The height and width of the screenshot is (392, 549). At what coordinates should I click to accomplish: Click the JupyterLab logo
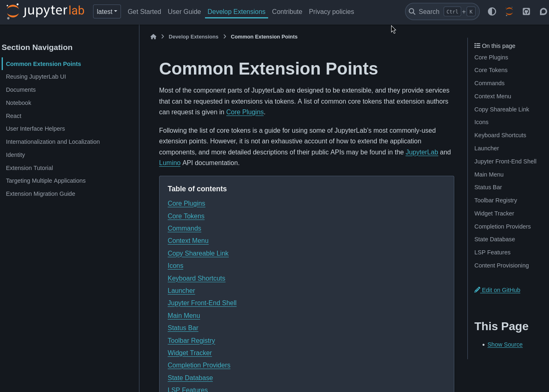coord(45,11)
